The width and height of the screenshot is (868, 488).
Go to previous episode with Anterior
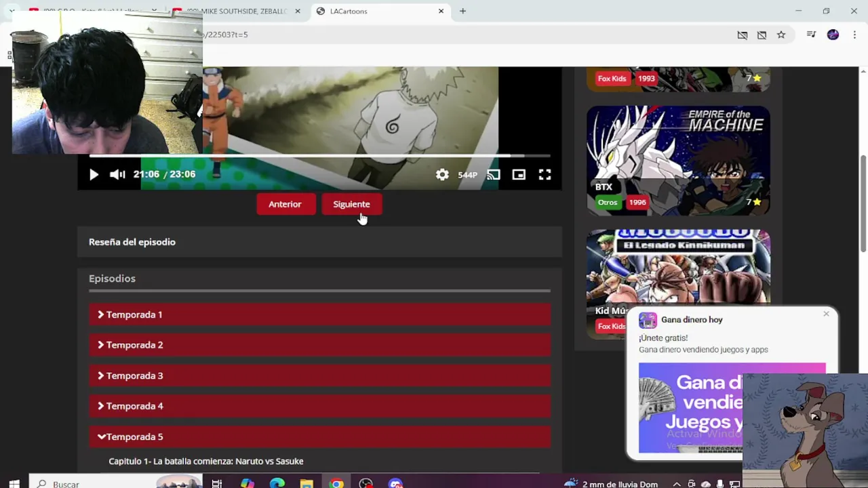285,204
